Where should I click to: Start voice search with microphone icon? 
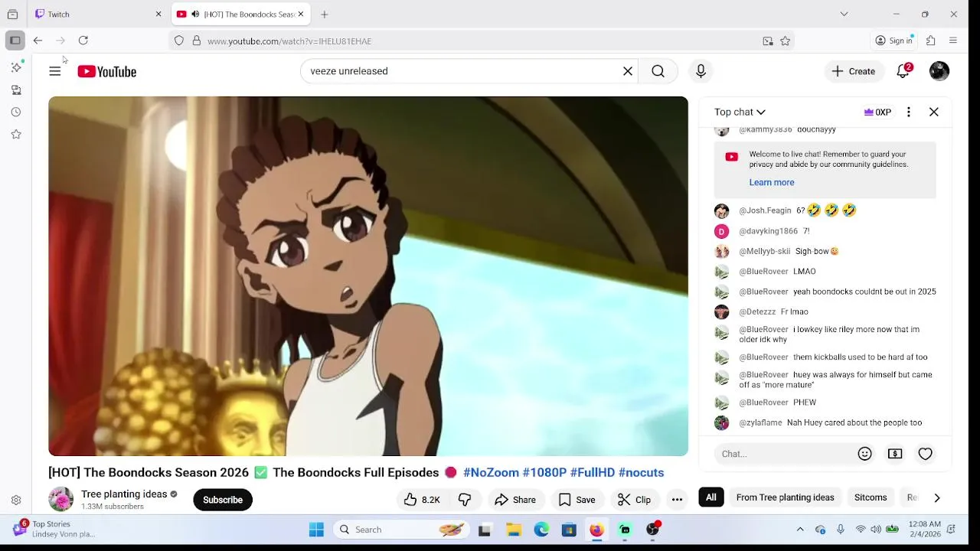(x=701, y=71)
